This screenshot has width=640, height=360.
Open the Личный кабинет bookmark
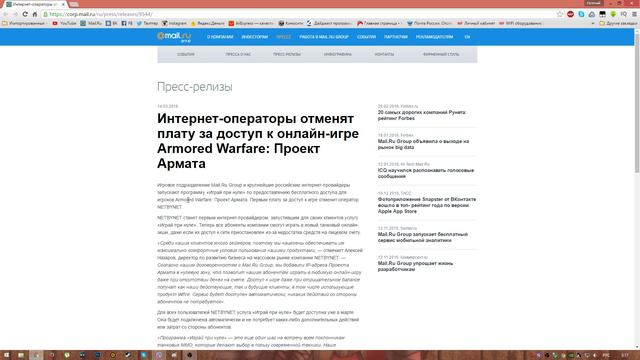coord(476,23)
